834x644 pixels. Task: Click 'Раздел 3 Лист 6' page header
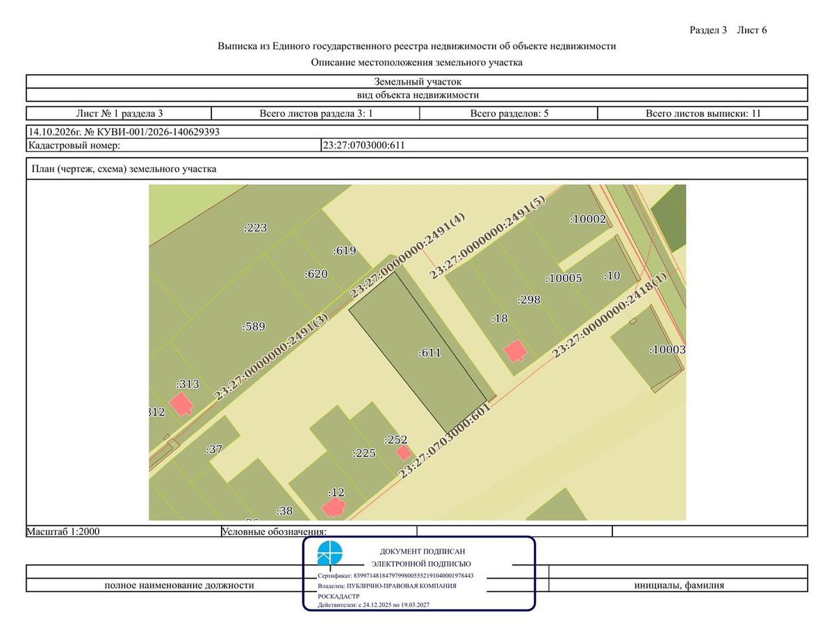(728, 30)
